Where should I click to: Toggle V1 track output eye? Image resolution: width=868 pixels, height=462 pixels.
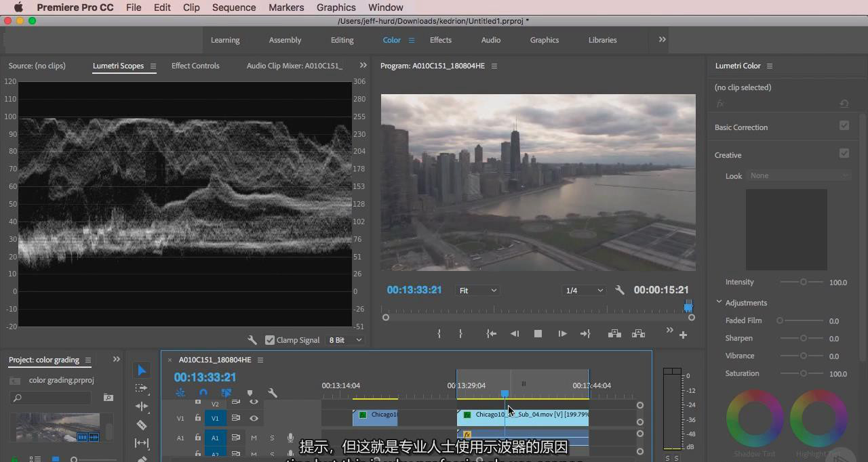point(254,418)
